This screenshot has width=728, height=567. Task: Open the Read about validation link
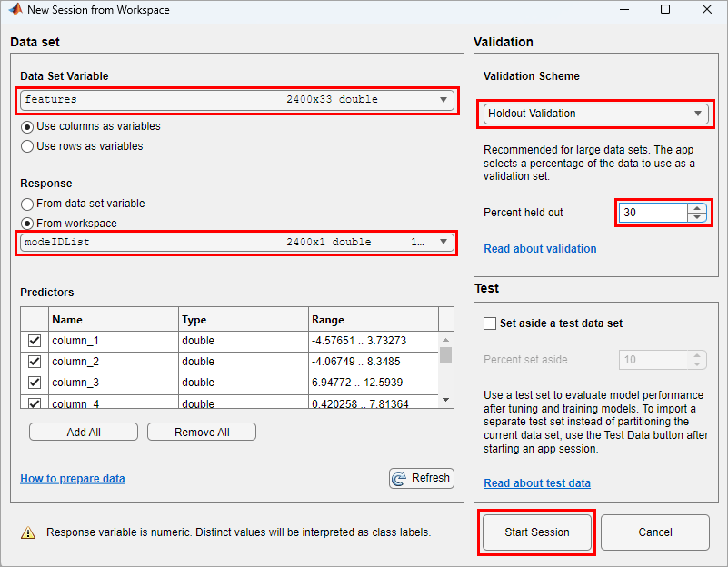tap(540, 249)
